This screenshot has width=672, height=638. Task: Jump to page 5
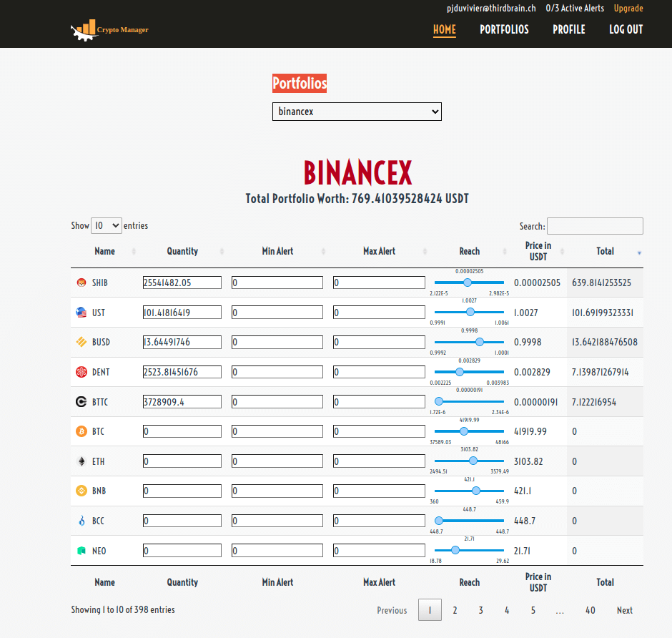coord(533,610)
